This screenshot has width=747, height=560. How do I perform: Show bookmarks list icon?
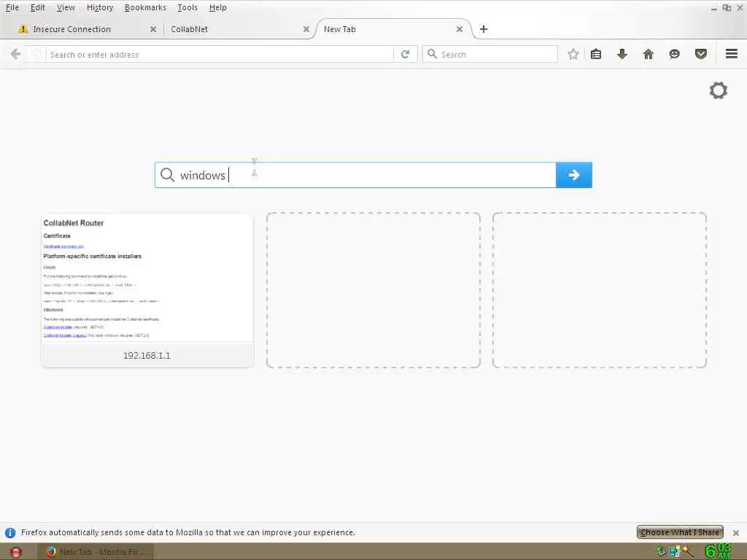(596, 54)
